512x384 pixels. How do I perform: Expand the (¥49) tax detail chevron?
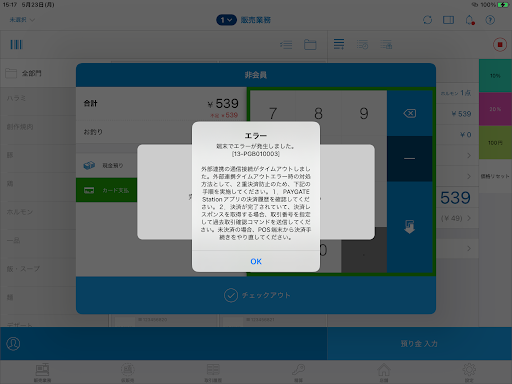(469, 218)
